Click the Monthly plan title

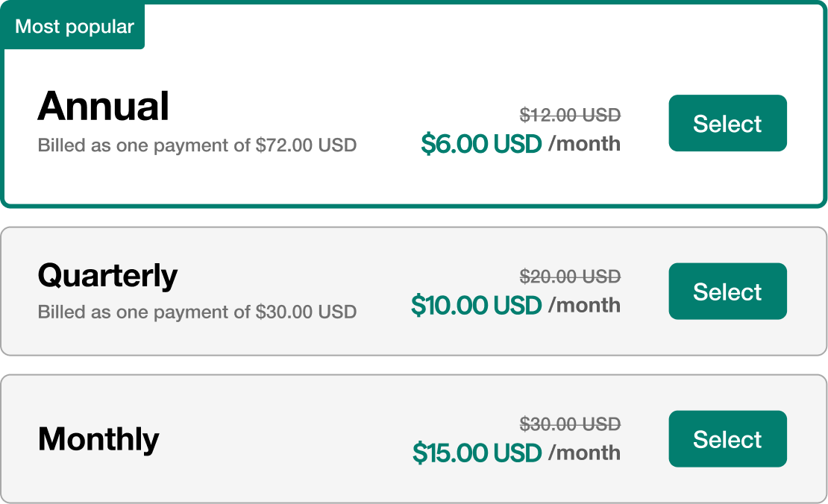[97, 440]
